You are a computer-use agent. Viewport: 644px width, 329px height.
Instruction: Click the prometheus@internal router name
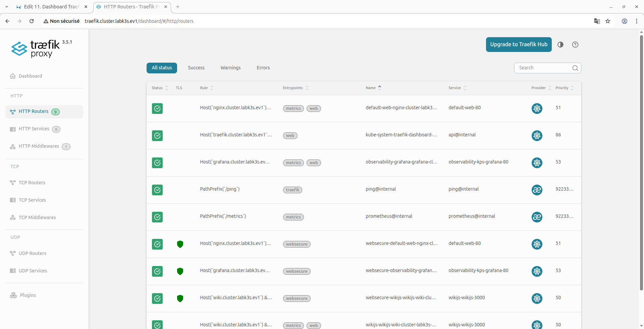pyautogui.click(x=389, y=216)
